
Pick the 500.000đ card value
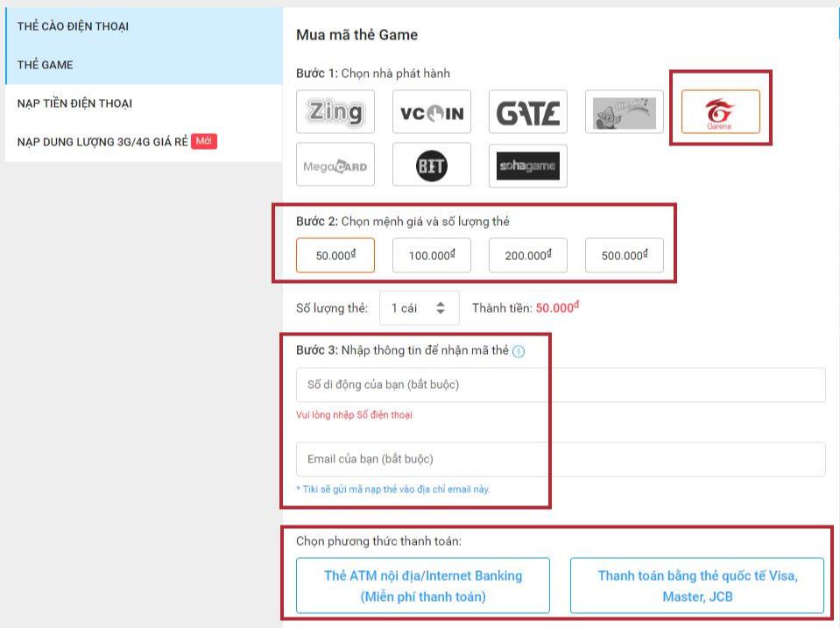(x=624, y=256)
